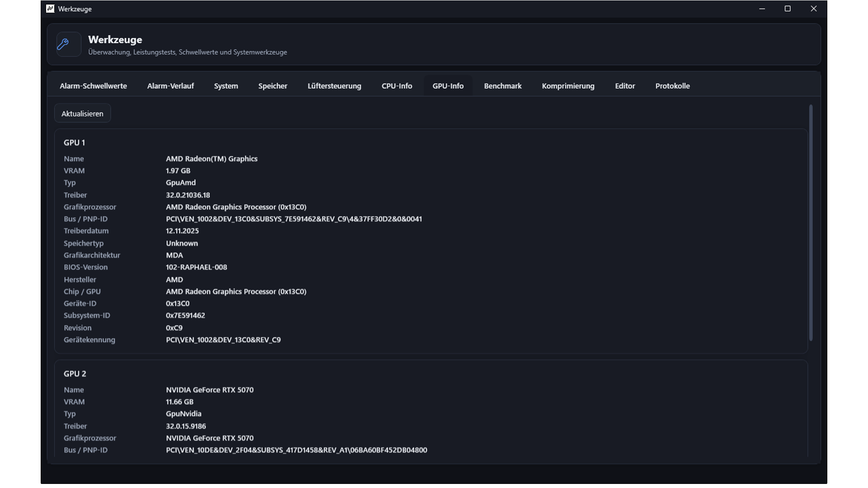
Task: Click the Treiberdatum value 12.11.2025
Action: (x=182, y=231)
